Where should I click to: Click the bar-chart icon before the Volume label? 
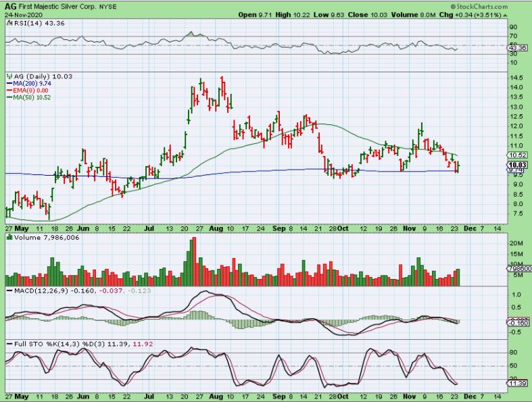coord(9,237)
